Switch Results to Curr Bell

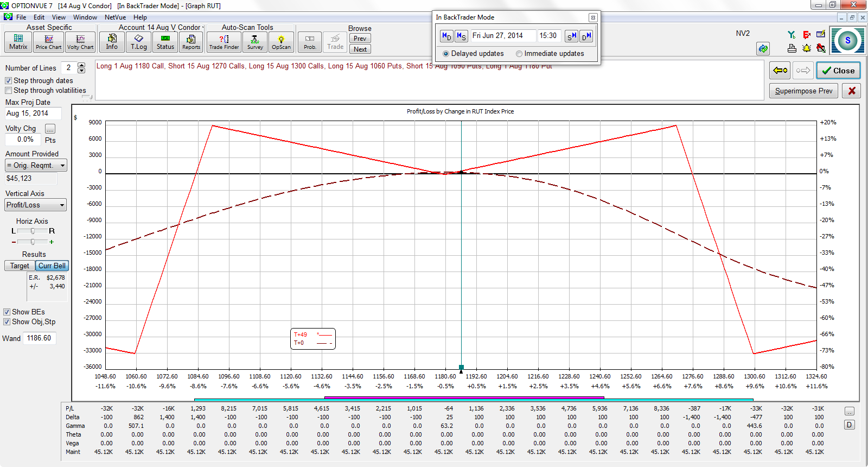(x=52, y=266)
